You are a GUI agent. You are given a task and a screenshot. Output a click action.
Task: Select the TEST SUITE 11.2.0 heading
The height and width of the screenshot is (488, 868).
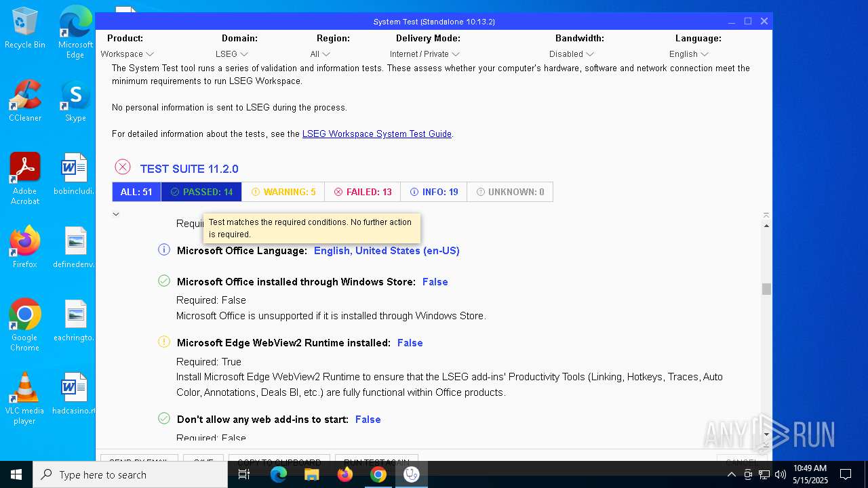click(x=189, y=169)
